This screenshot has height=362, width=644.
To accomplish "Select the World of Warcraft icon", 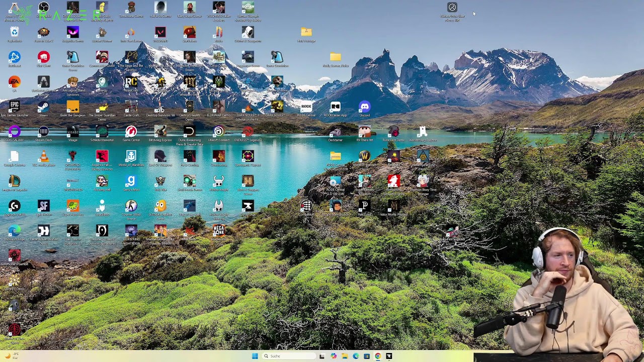I will click(x=365, y=156).
